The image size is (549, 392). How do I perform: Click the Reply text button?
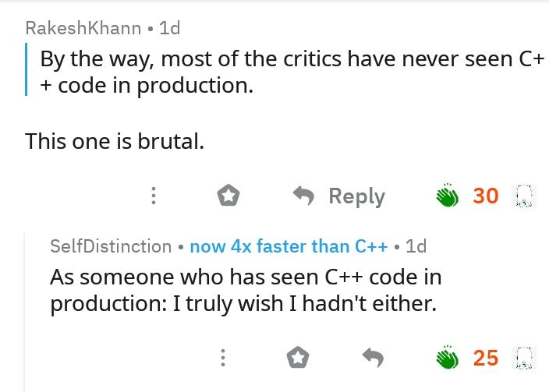[x=357, y=196]
